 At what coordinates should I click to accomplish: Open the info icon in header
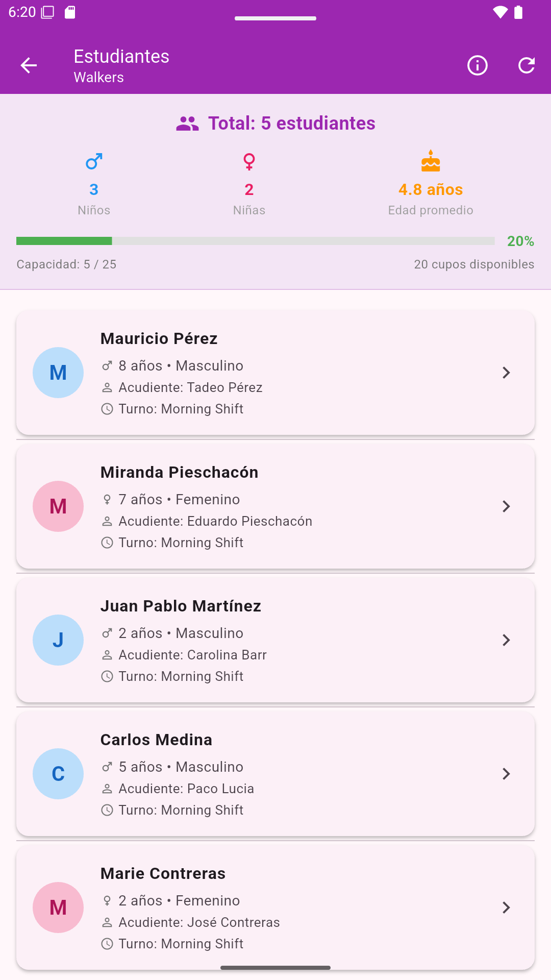click(x=478, y=65)
